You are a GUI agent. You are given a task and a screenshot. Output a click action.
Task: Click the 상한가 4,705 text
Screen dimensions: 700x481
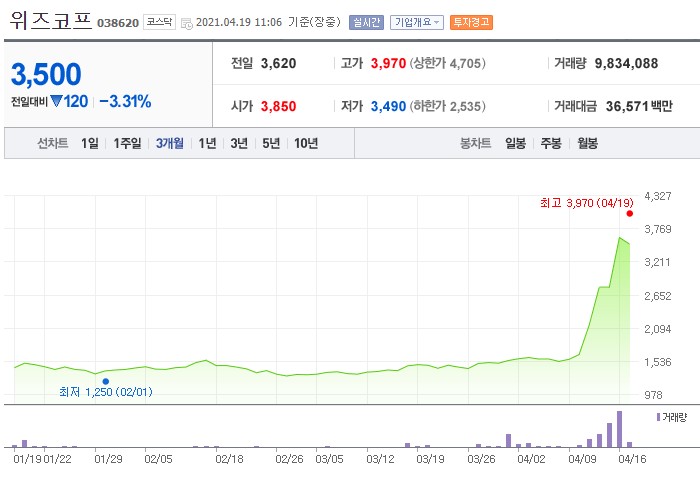[447, 63]
